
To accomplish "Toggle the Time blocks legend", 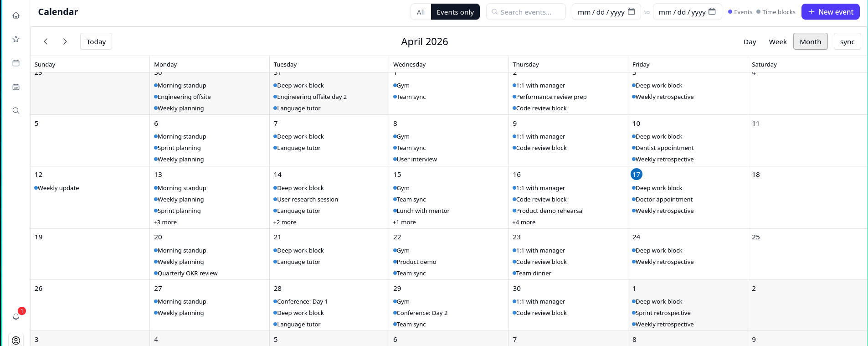I will click(x=776, y=12).
